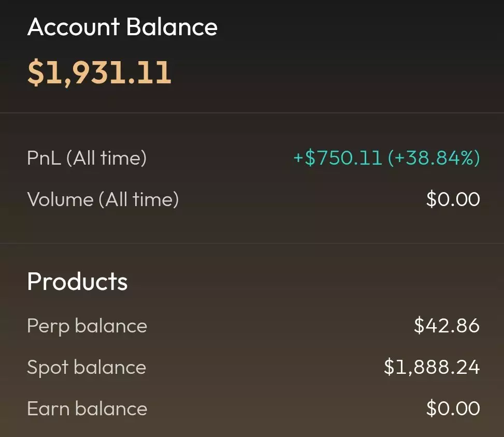Viewport: 504px width, 437px height.
Task: Tap the $1,931.11 total balance amount
Action: point(99,72)
